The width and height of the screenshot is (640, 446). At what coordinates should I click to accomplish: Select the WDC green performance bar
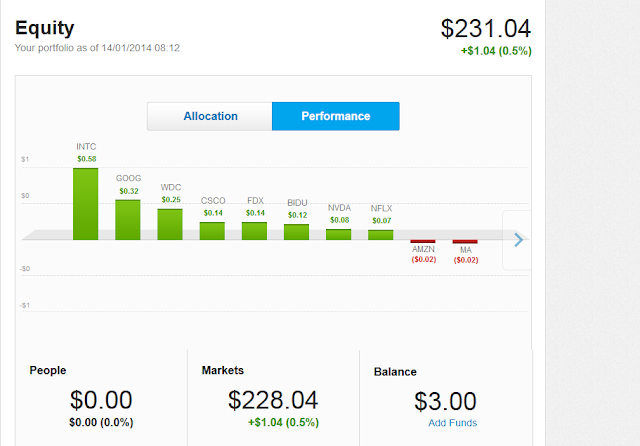[x=170, y=224]
